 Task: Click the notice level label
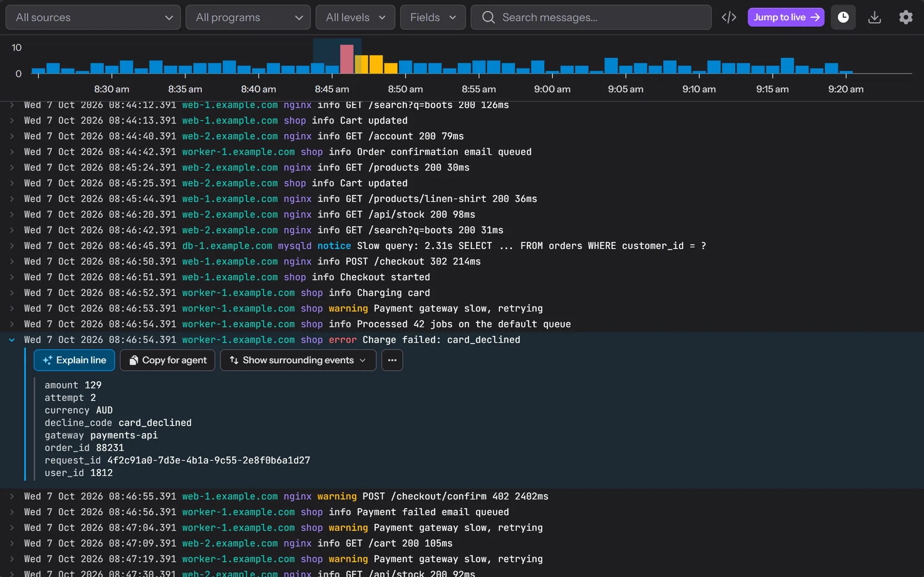(334, 246)
